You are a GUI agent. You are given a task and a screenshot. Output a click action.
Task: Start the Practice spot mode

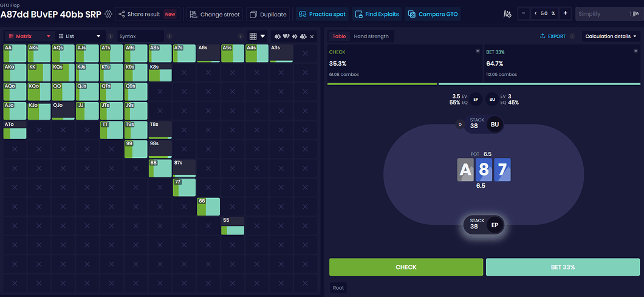(322, 14)
